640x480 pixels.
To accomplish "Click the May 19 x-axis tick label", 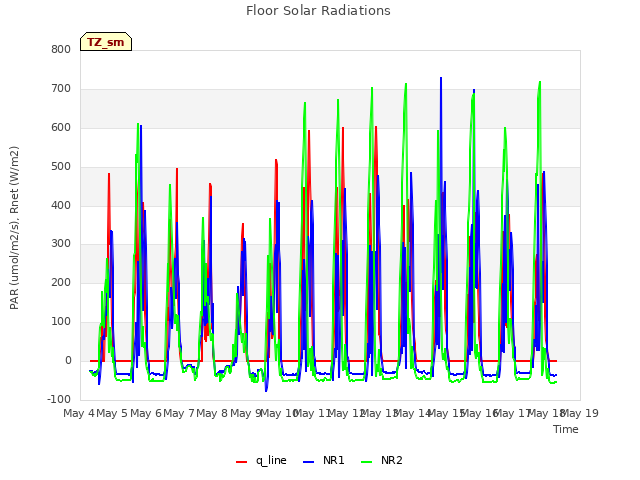I will tap(580, 413).
